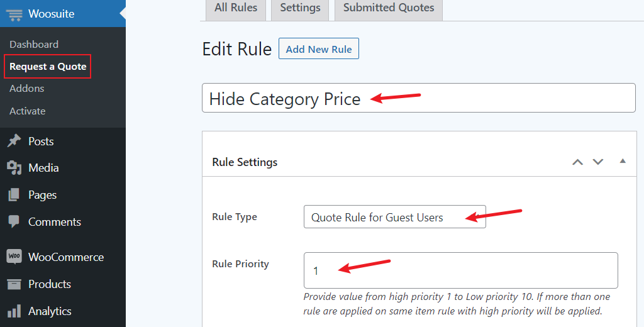This screenshot has width=644, height=327.
Task: Click the Pages icon in sidebar
Action: tap(14, 195)
